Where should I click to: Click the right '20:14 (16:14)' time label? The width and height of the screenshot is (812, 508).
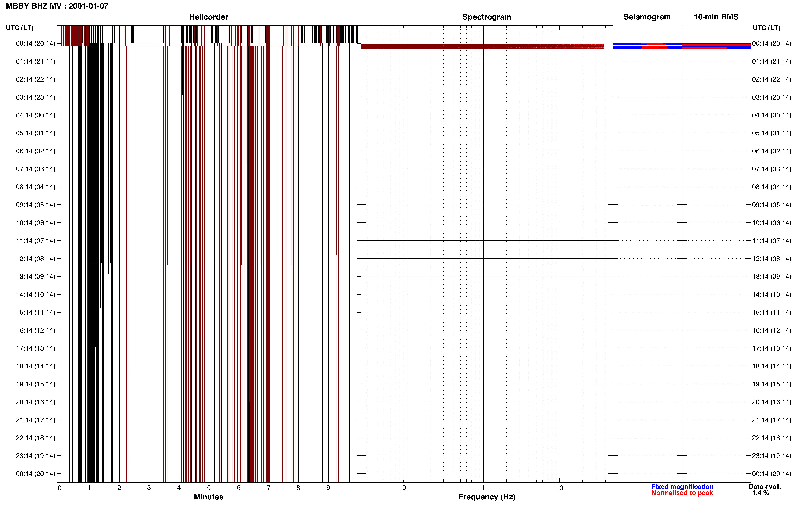[x=772, y=402]
